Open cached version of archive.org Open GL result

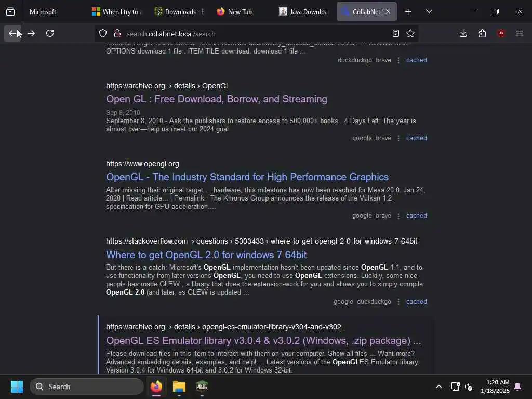(417, 138)
